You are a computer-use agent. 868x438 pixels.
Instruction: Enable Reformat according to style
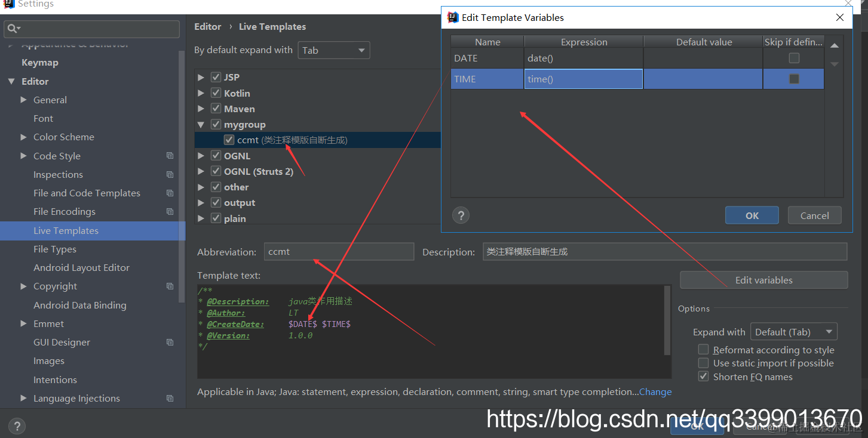[x=704, y=350]
